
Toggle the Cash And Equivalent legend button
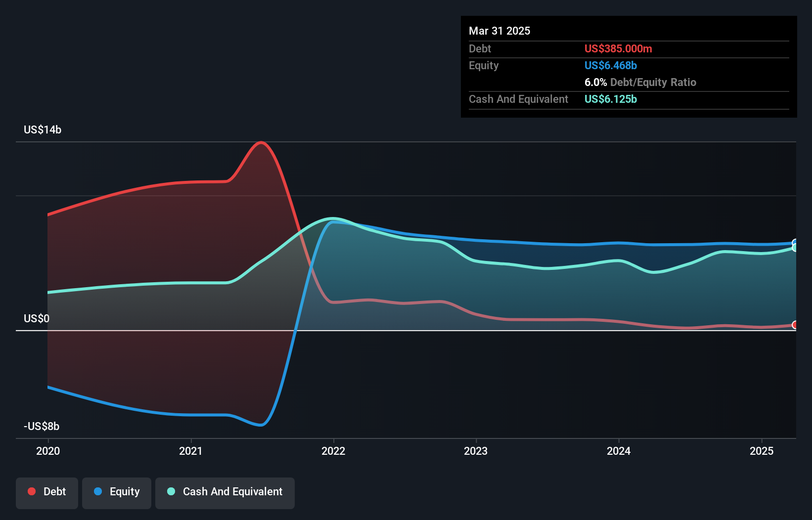225,493
